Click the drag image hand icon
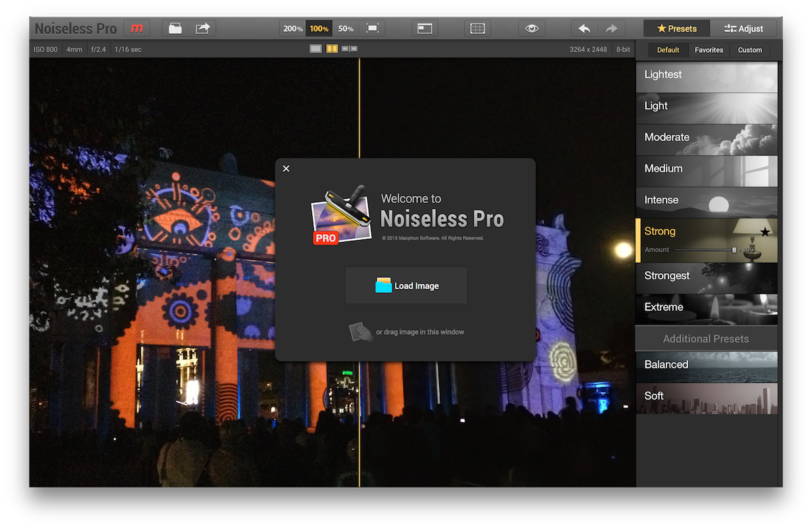812x529 pixels. pos(360,331)
